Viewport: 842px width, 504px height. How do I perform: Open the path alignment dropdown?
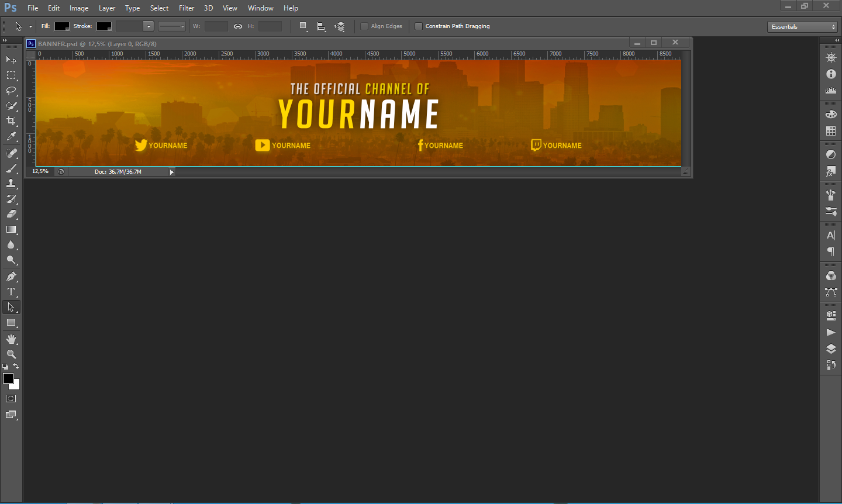pos(321,26)
